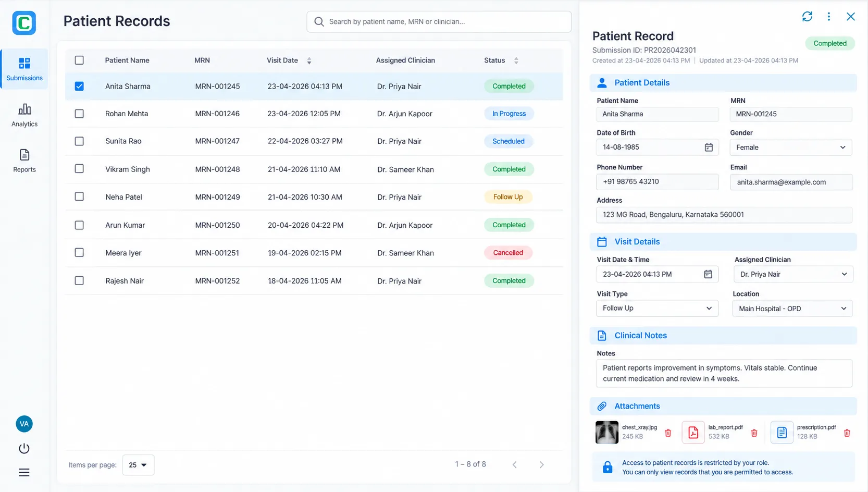
Task: Go to the previous page of records
Action: point(514,464)
